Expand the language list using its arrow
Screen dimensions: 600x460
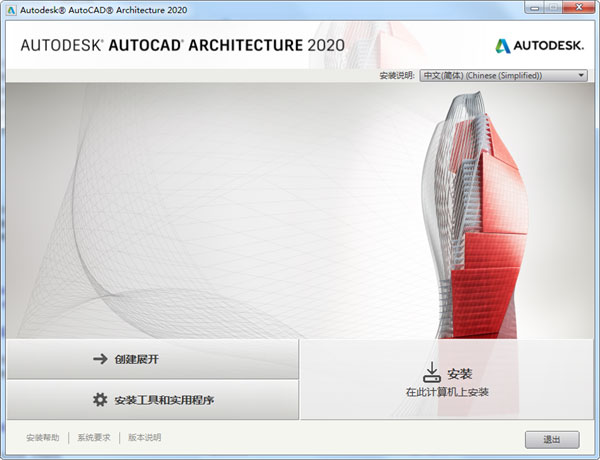(581, 75)
